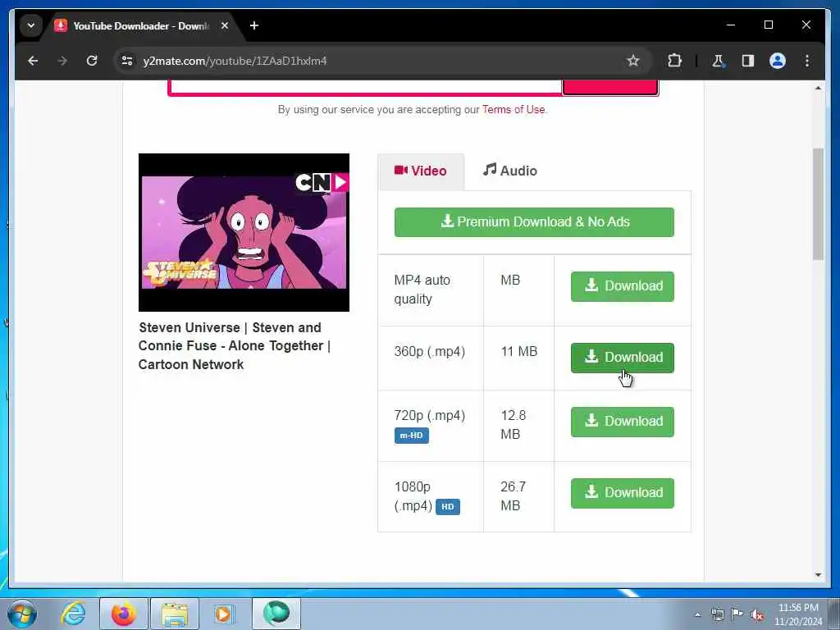This screenshot has width=840, height=630.
Task: Open the Windows Start menu
Action: coord(22,614)
